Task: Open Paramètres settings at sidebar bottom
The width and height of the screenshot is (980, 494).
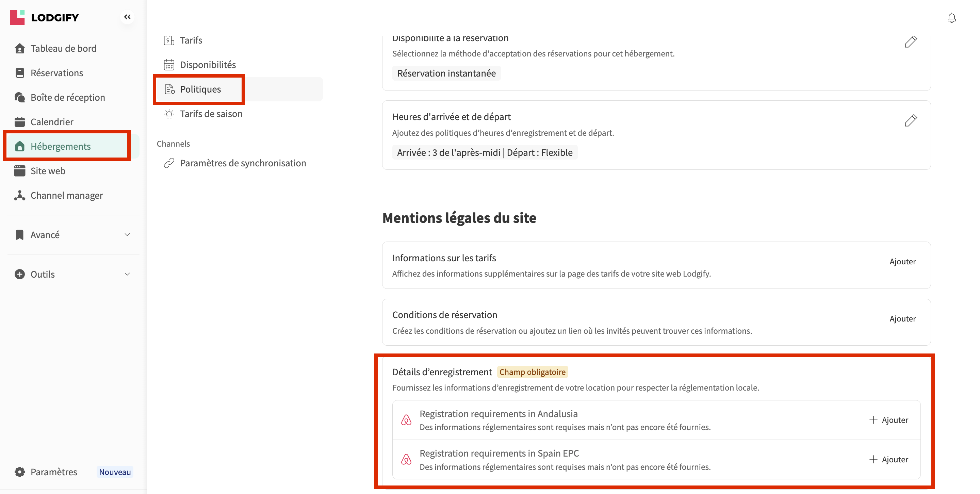Action: point(54,472)
